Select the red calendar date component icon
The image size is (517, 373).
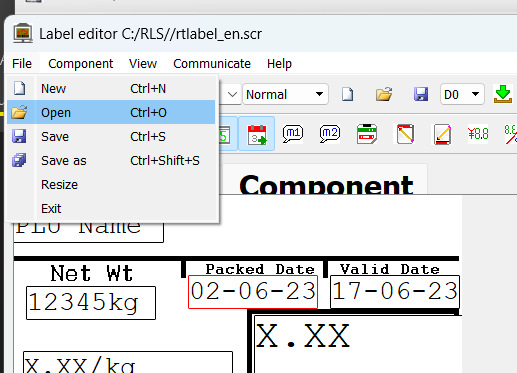point(257,134)
